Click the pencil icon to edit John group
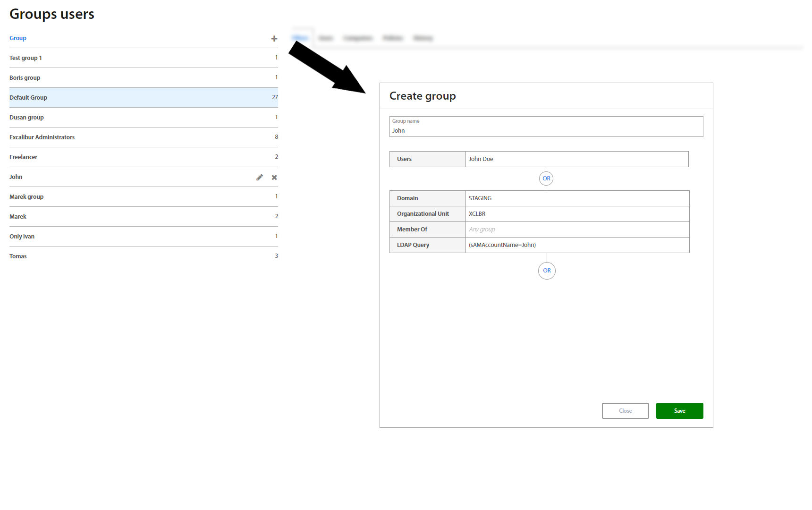Image resolution: width=812 pixels, height=510 pixels. [260, 178]
